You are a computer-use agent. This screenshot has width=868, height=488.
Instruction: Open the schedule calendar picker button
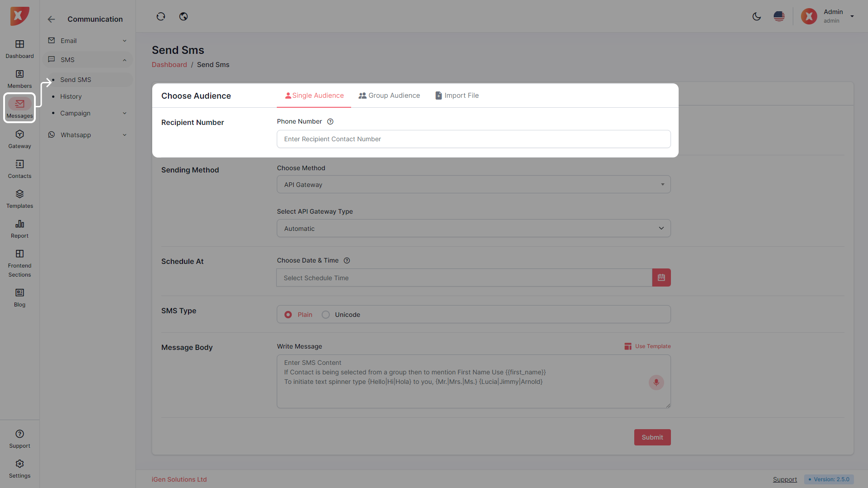tap(661, 278)
